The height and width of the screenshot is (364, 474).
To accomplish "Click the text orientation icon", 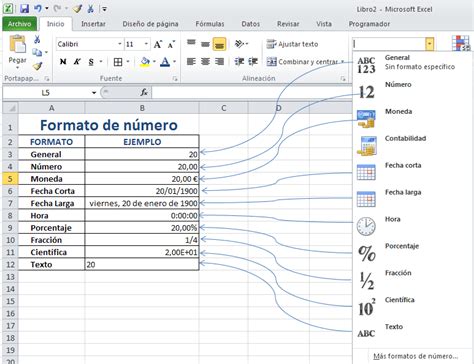I will point(240,44).
